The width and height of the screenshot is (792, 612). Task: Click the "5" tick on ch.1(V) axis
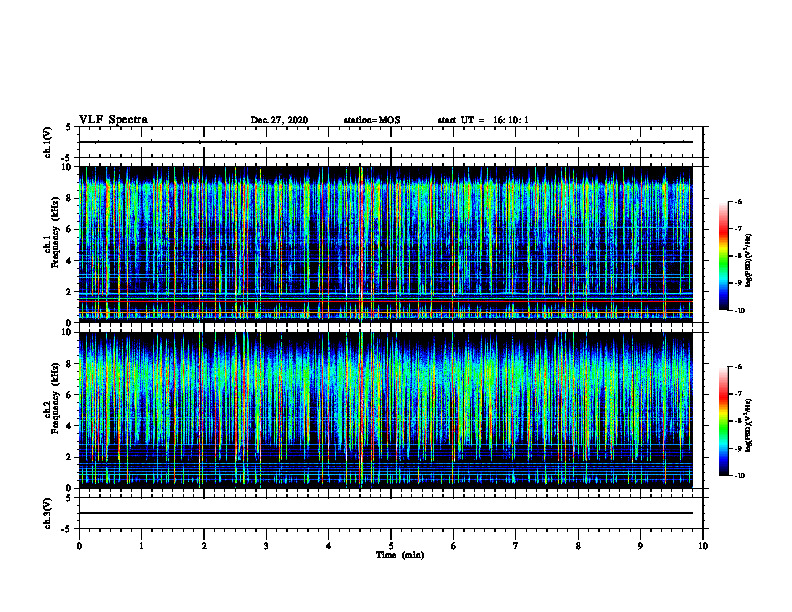69,128
